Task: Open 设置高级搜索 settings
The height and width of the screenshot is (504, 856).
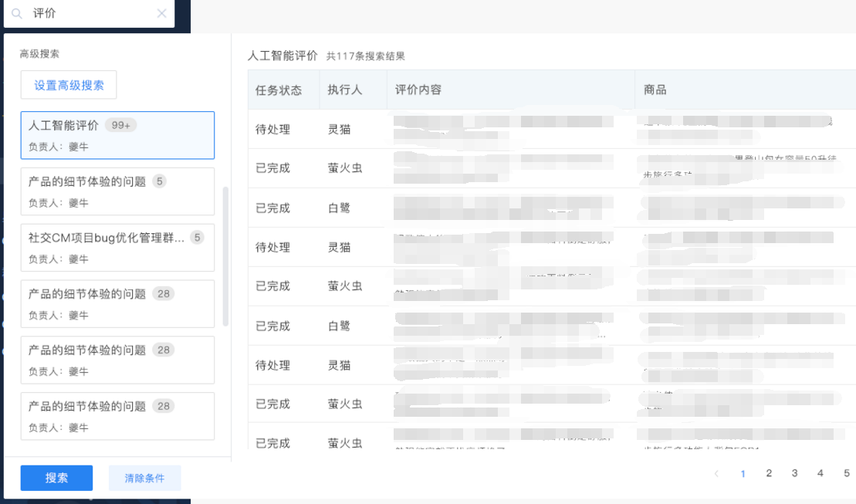Action: [69, 85]
